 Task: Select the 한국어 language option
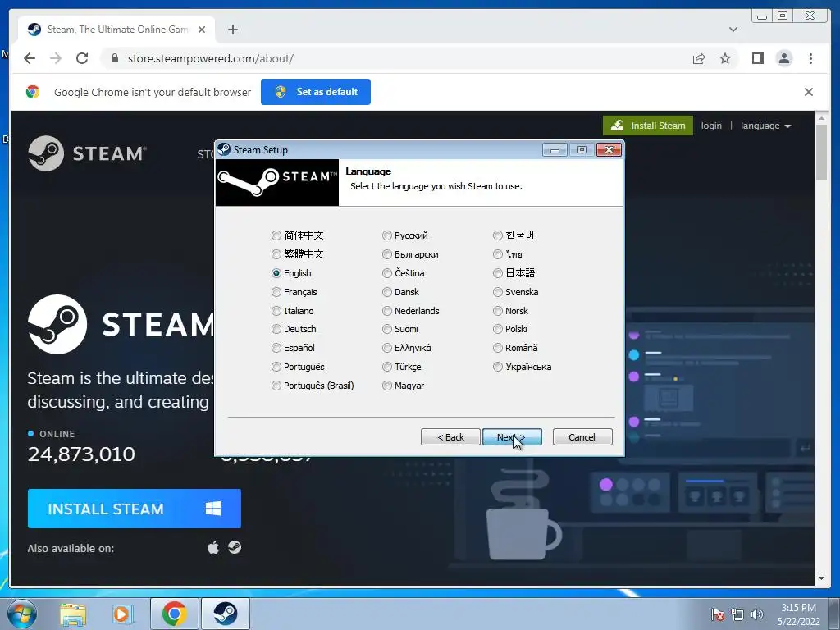point(498,235)
